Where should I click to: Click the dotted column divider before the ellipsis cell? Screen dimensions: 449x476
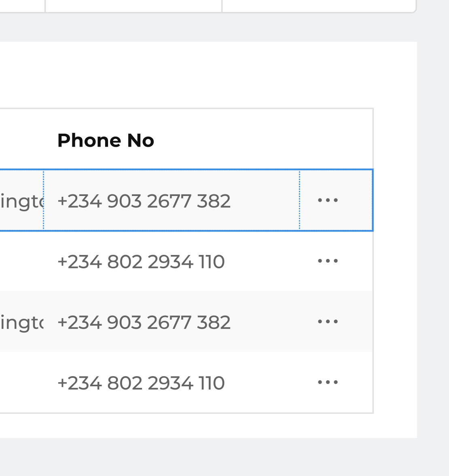pyautogui.click(x=299, y=200)
